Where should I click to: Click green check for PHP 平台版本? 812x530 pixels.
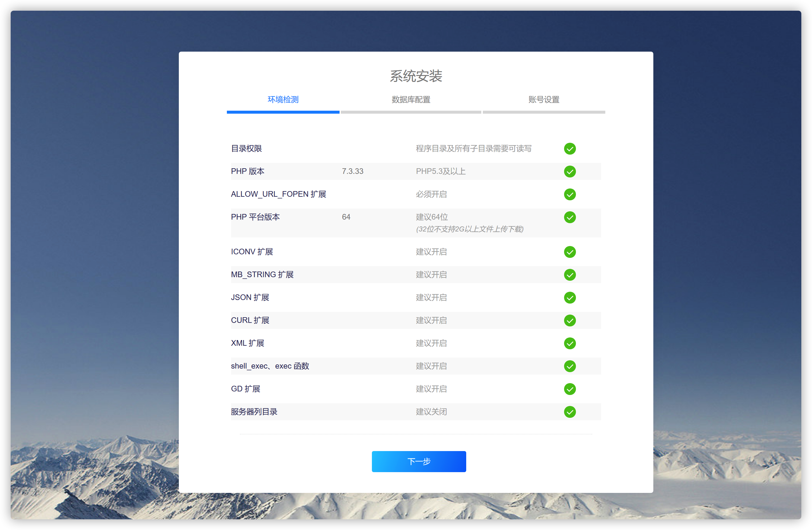click(569, 217)
